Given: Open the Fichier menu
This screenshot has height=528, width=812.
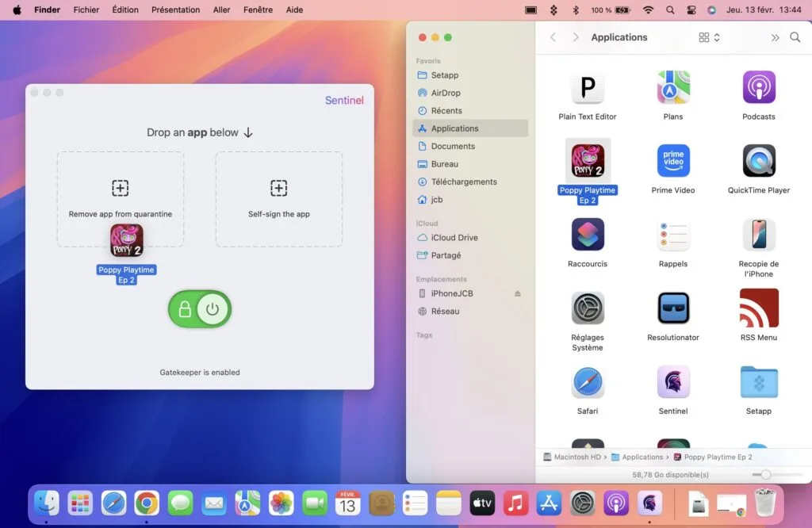Looking at the screenshot, I should 86,10.
